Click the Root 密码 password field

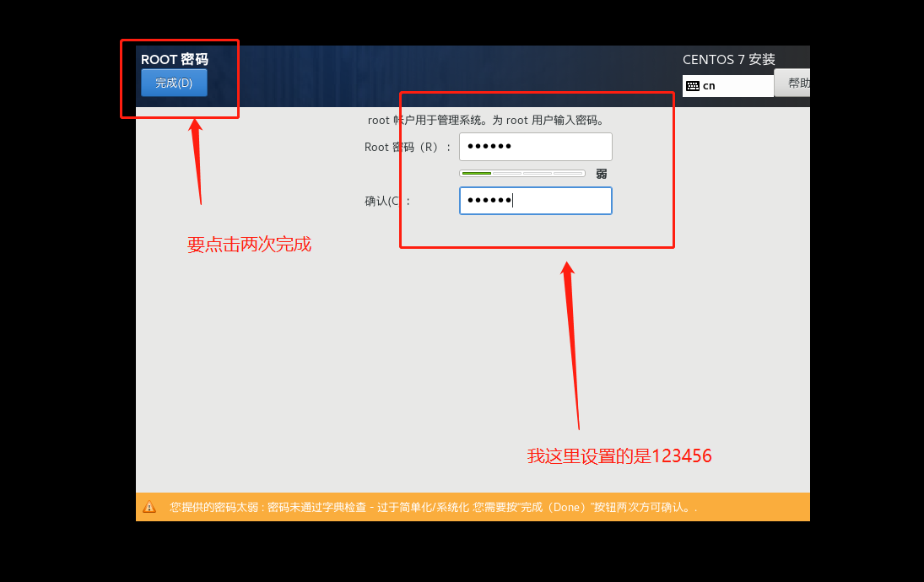click(536, 147)
